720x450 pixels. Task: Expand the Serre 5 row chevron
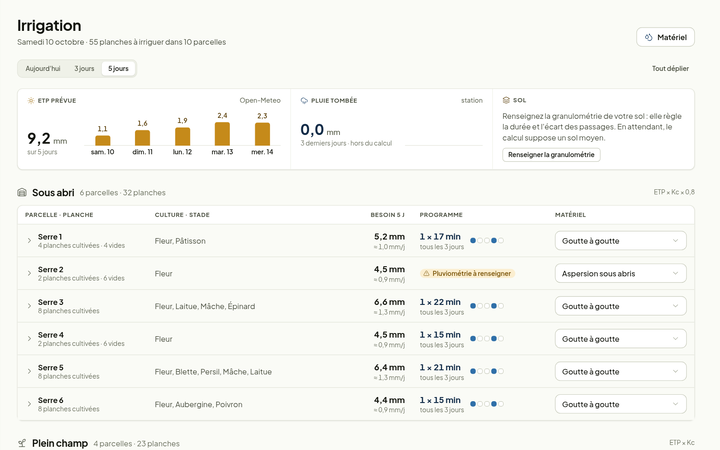[x=29, y=371]
